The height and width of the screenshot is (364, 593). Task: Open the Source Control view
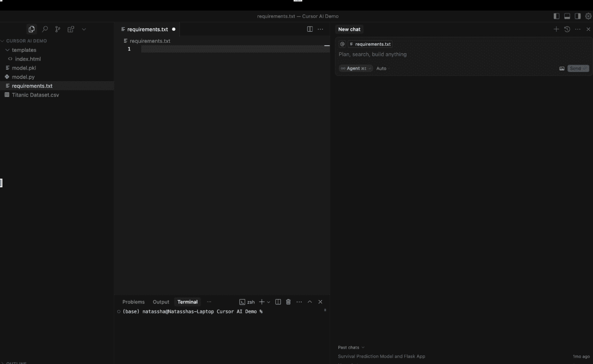pyautogui.click(x=58, y=29)
